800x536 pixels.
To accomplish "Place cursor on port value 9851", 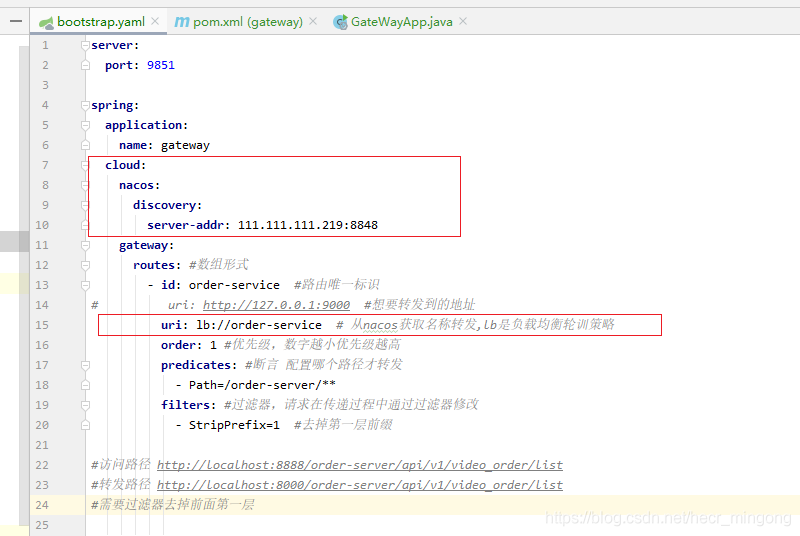I will (x=161, y=65).
